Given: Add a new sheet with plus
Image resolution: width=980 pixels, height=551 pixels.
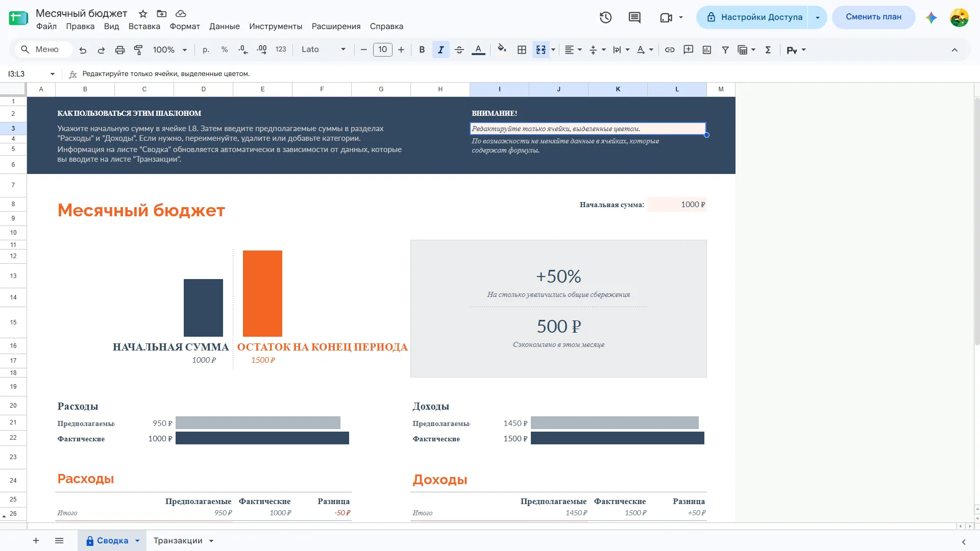Looking at the screenshot, I should click(x=36, y=541).
